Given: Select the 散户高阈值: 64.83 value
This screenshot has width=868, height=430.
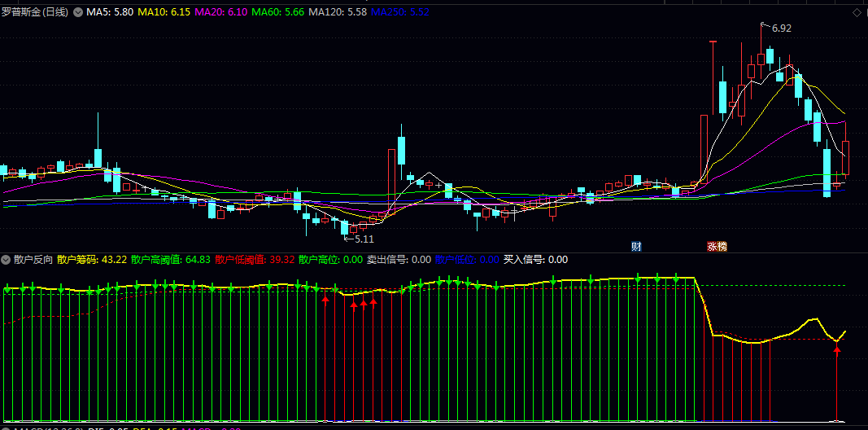Looking at the screenshot, I should (x=171, y=259).
